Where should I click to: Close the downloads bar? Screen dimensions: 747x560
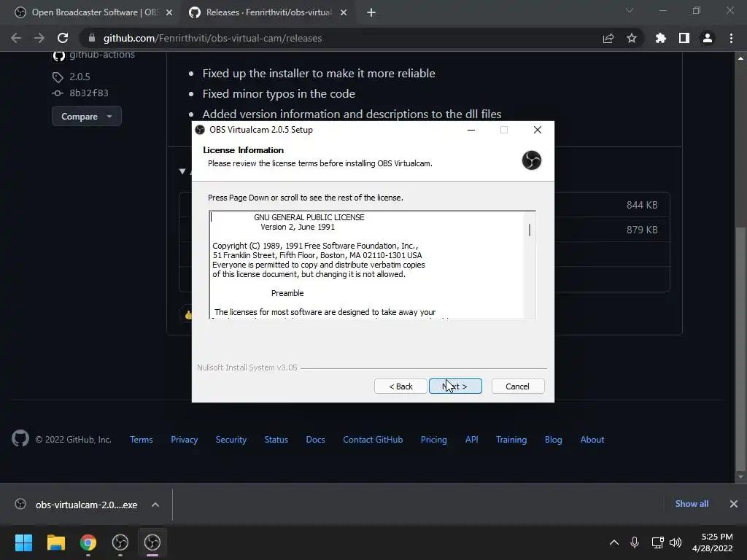pyautogui.click(x=734, y=504)
